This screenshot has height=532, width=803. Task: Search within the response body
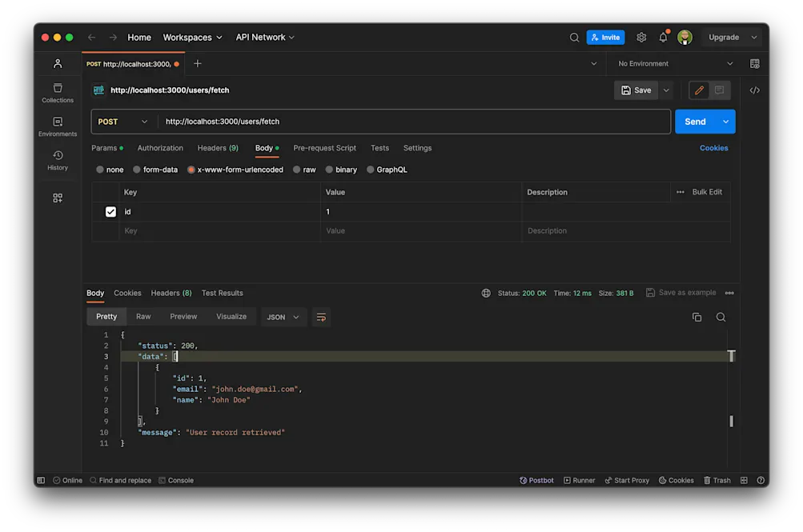pos(720,317)
